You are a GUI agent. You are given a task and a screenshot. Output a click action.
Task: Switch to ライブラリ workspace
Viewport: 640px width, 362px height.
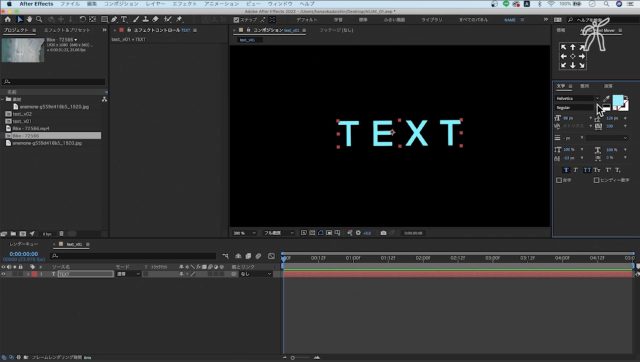pyautogui.click(x=432, y=20)
